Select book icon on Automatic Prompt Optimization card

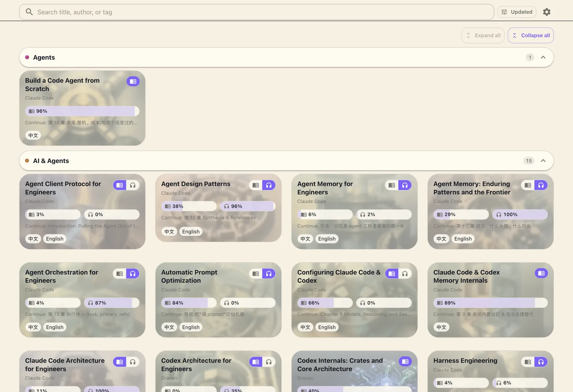(x=256, y=274)
